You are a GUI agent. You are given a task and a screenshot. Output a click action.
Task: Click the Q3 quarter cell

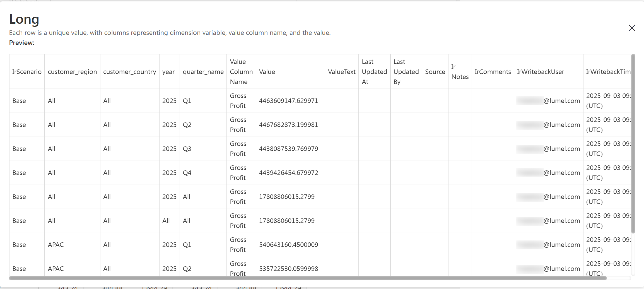tap(187, 149)
